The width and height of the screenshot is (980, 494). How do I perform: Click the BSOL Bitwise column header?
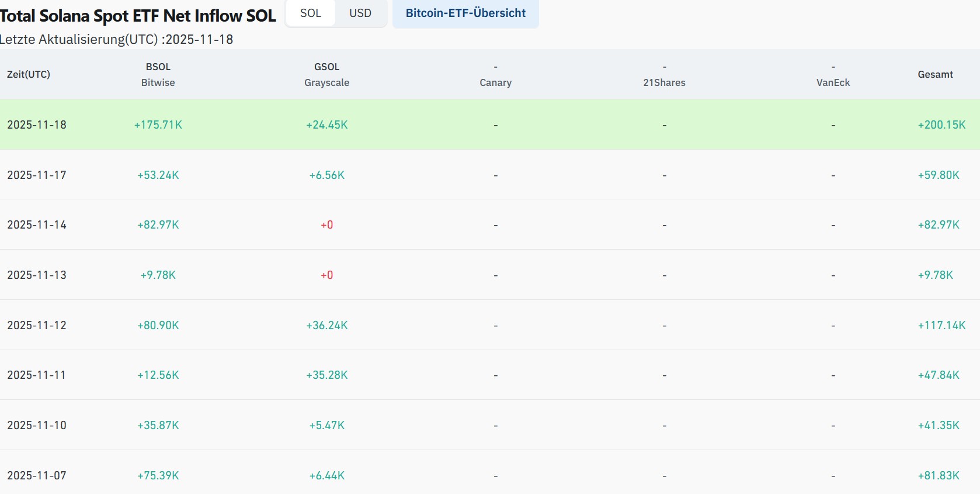point(158,75)
